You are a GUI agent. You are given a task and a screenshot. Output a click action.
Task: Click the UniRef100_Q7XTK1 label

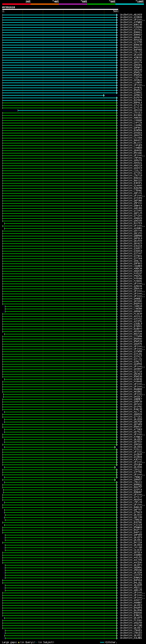point(131,30)
